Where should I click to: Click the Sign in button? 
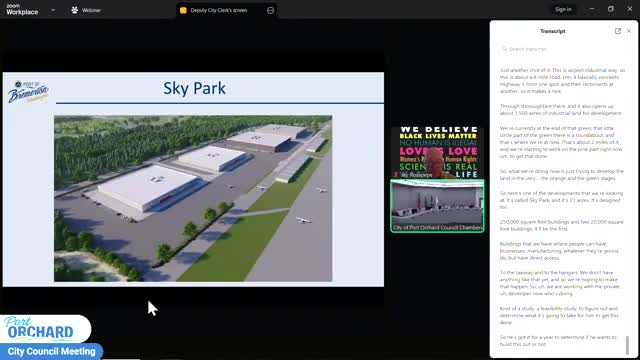coord(563,9)
